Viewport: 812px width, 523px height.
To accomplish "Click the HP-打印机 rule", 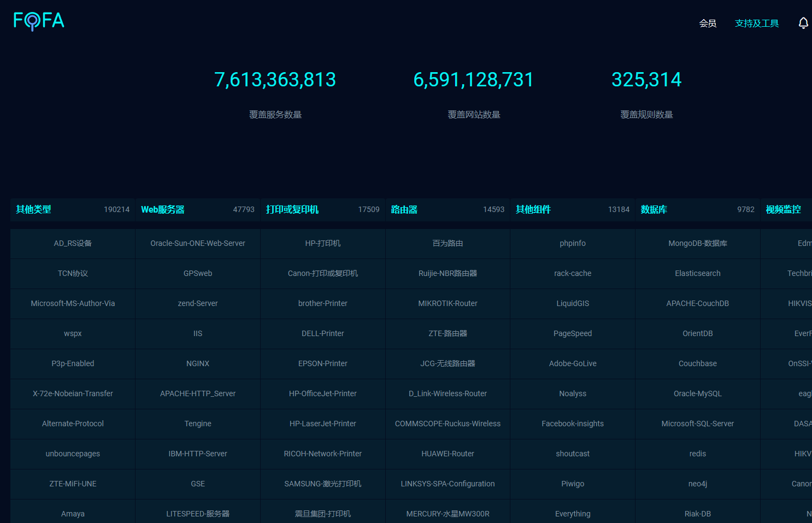I will 323,243.
